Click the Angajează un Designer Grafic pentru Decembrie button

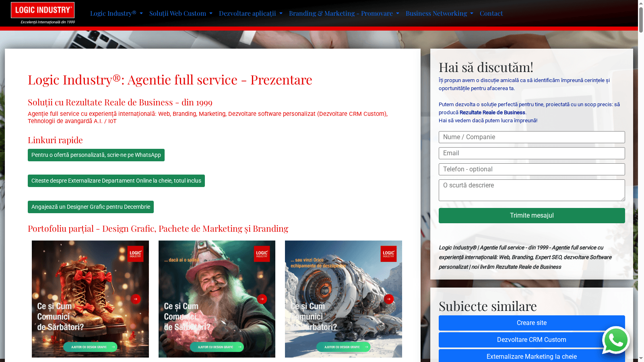91,207
